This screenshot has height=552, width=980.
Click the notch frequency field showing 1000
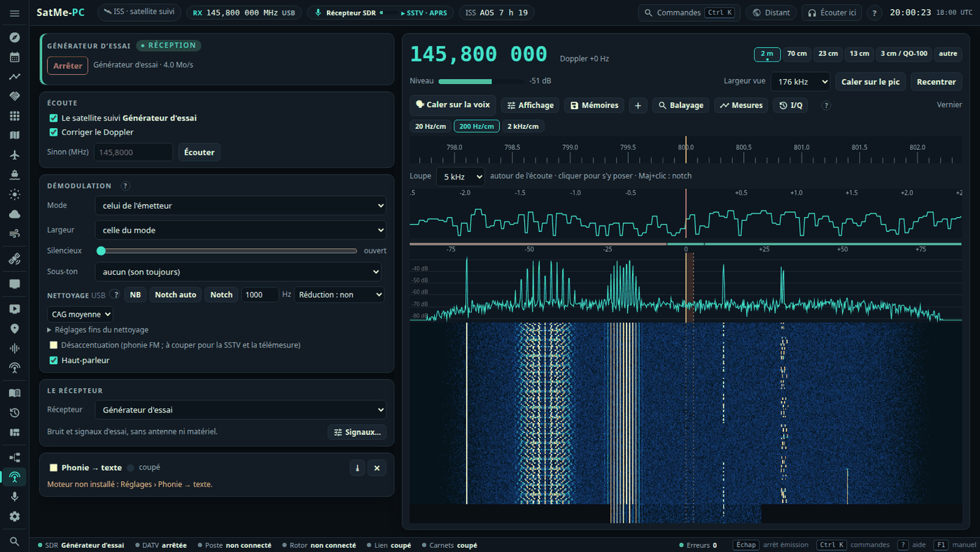[x=260, y=295]
